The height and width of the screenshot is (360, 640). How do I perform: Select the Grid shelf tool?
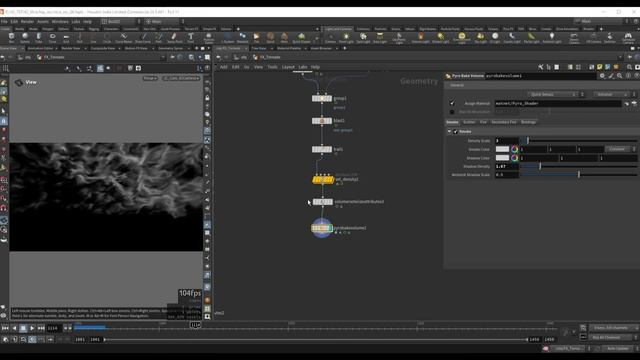pos(66,38)
